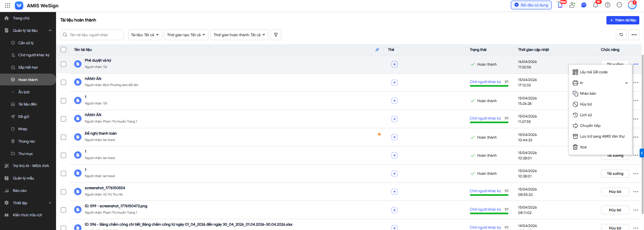Click the filter funnel icon
The height and width of the screenshot is (230, 644).
[x=276, y=35]
